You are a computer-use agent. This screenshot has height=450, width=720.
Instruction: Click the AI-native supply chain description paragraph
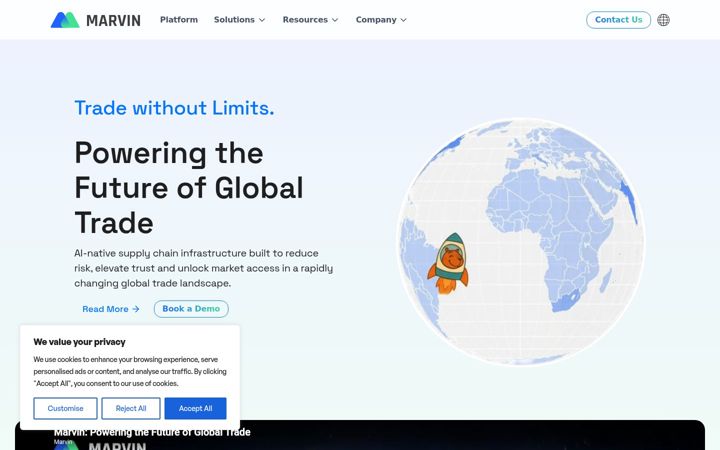203,268
